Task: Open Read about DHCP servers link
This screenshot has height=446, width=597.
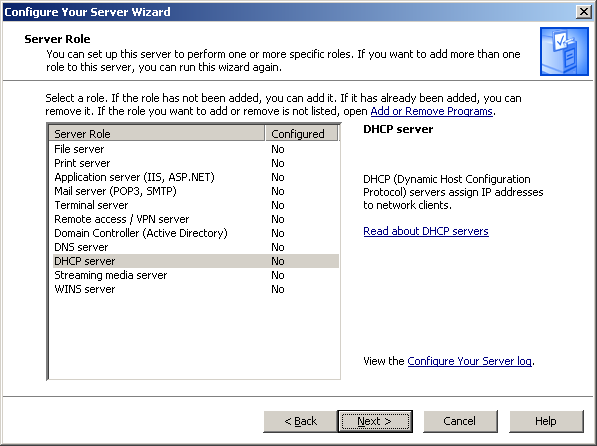Action: point(426,231)
